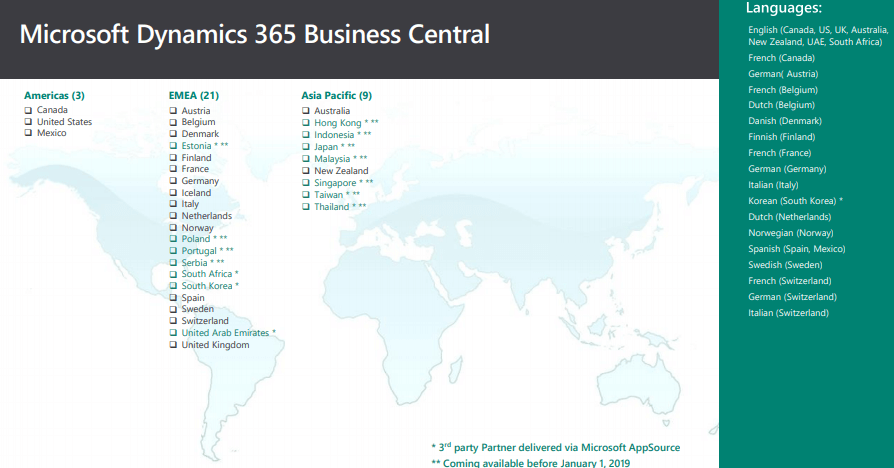Pick 'Taiwan * **' in Asia Pacific
This screenshot has height=468, width=894.
pos(337,195)
